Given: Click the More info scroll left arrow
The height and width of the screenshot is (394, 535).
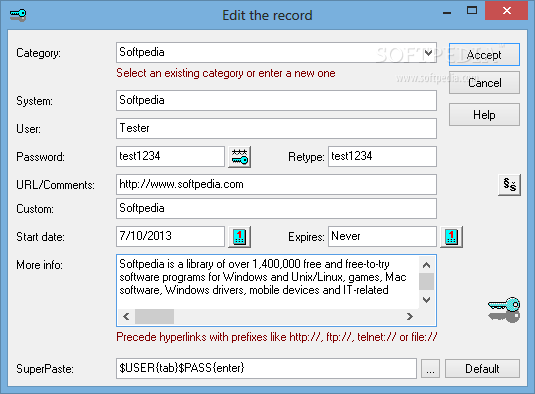Looking at the screenshot, I should 126,317.
